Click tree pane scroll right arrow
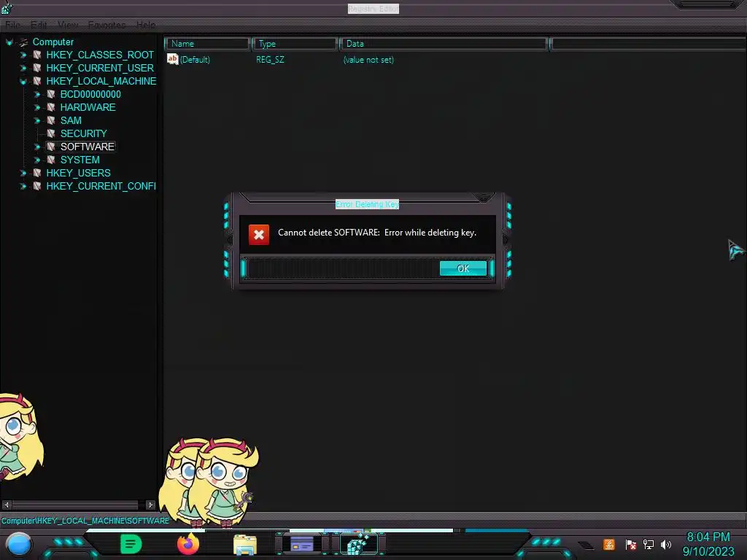The width and height of the screenshot is (747, 560). 150,505
